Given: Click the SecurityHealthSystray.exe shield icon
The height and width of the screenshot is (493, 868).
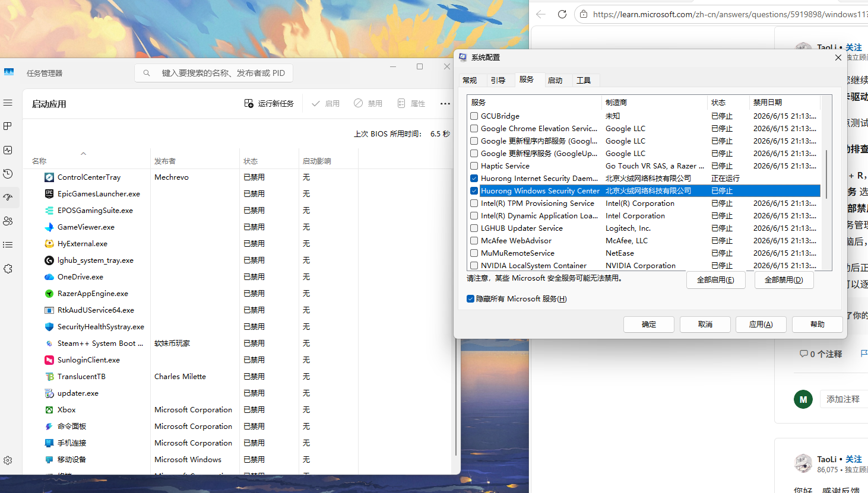Looking at the screenshot, I should [x=49, y=327].
